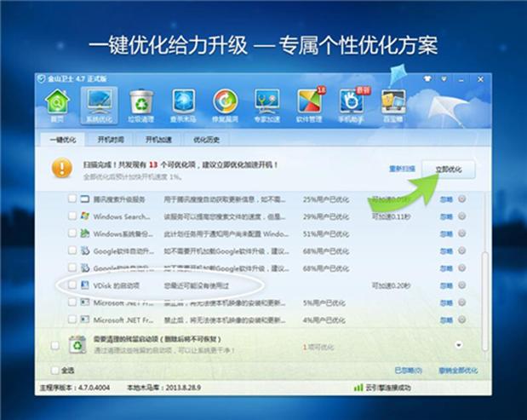Check the 4% Microsoft .NET row checkbox
The height and width of the screenshot is (420, 527).
click(x=72, y=319)
